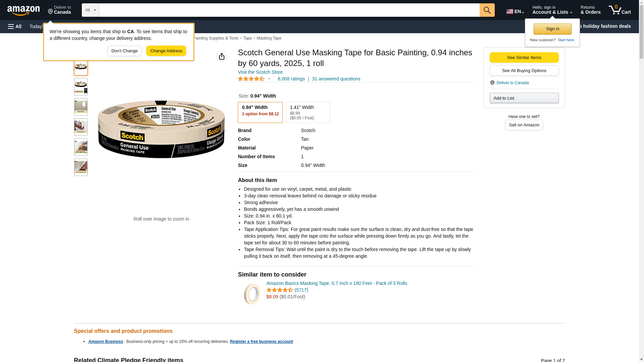
Task: Expand the search category All dropdown
Action: [x=91, y=10]
